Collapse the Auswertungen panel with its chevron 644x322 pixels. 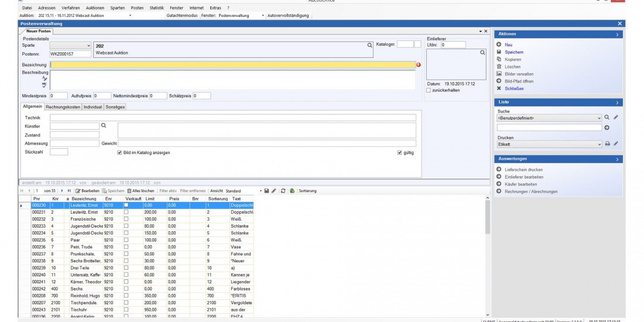(617, 159)
